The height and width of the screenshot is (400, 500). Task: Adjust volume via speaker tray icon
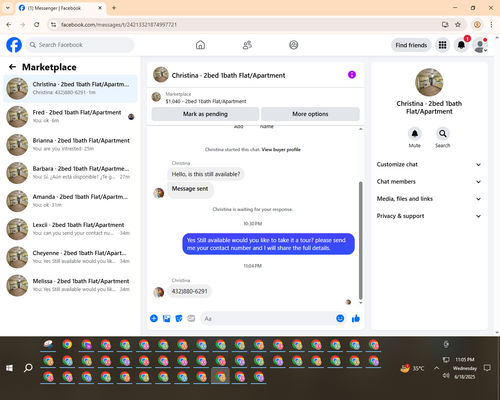click(446, 376)
